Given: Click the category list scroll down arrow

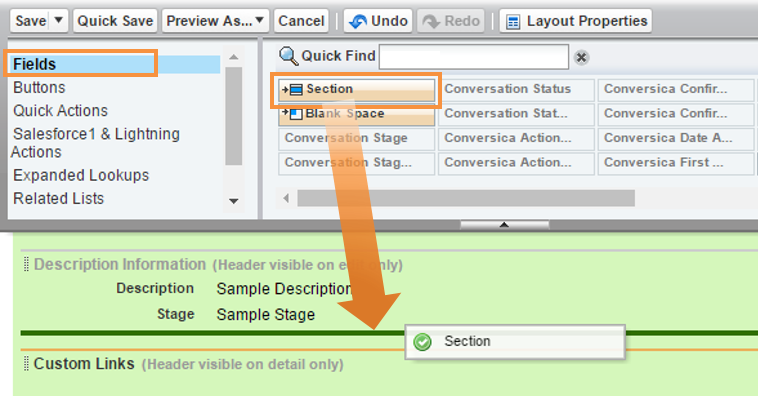Looking at the screenshot, I should [233, 201].
